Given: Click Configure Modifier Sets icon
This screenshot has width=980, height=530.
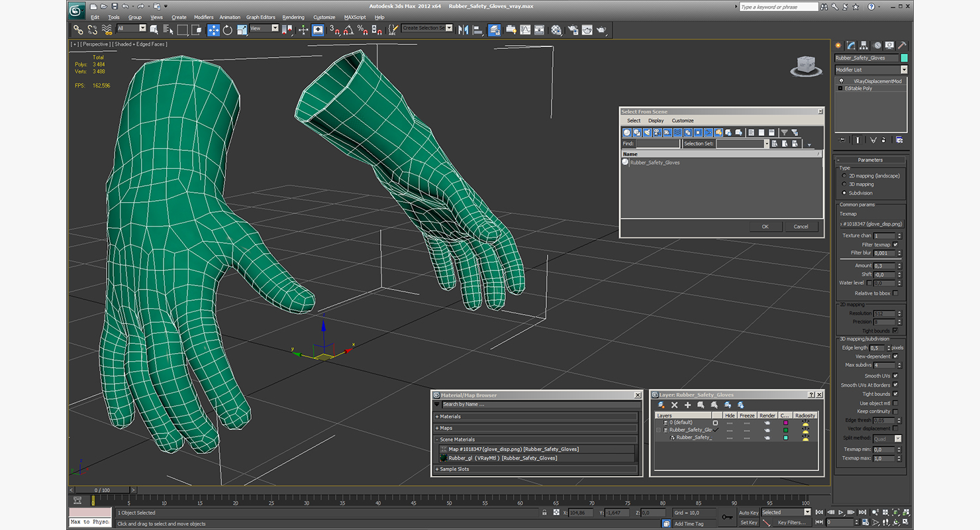Looking at the screenshot, I should (x=899, y=140).
